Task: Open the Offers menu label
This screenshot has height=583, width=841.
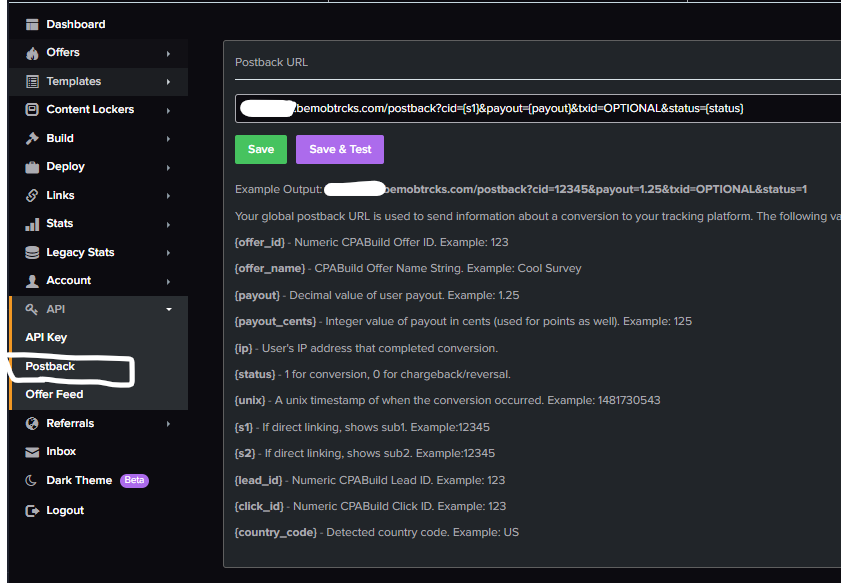Action: [63, 53]
